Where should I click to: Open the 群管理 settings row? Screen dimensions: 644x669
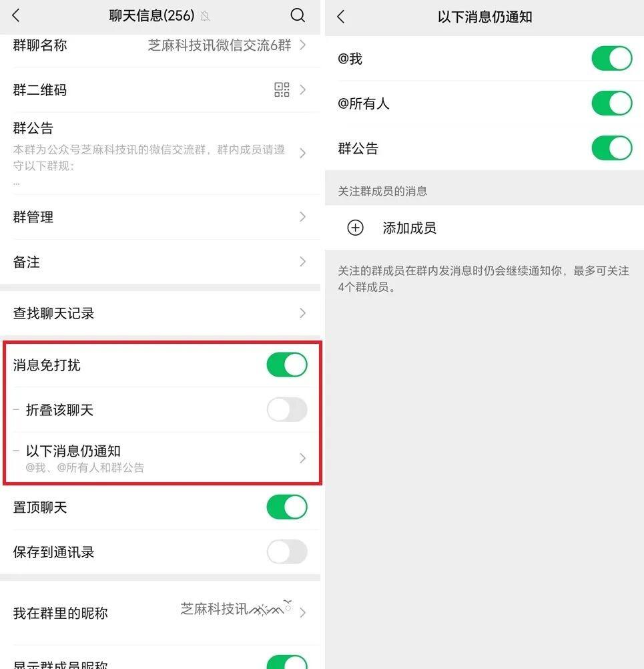pyautogui.click(x=160, y=217)
